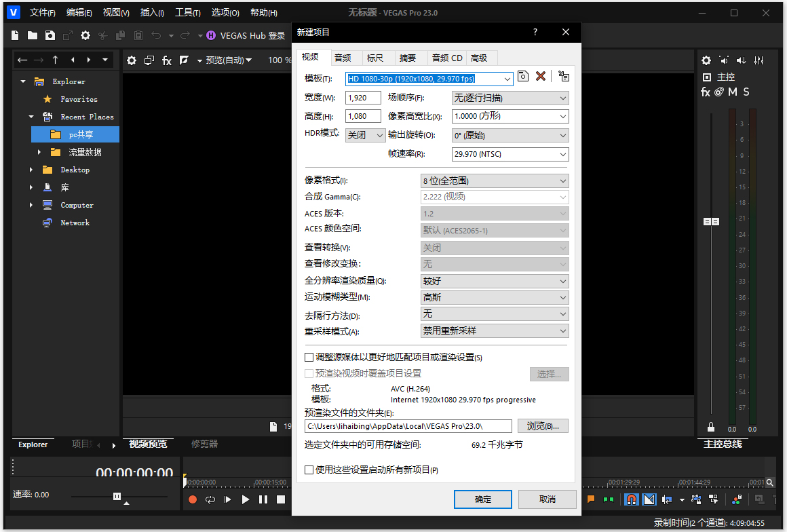Switch to the 音频 tab
787x532 pixels.
(x=343, y=58)
